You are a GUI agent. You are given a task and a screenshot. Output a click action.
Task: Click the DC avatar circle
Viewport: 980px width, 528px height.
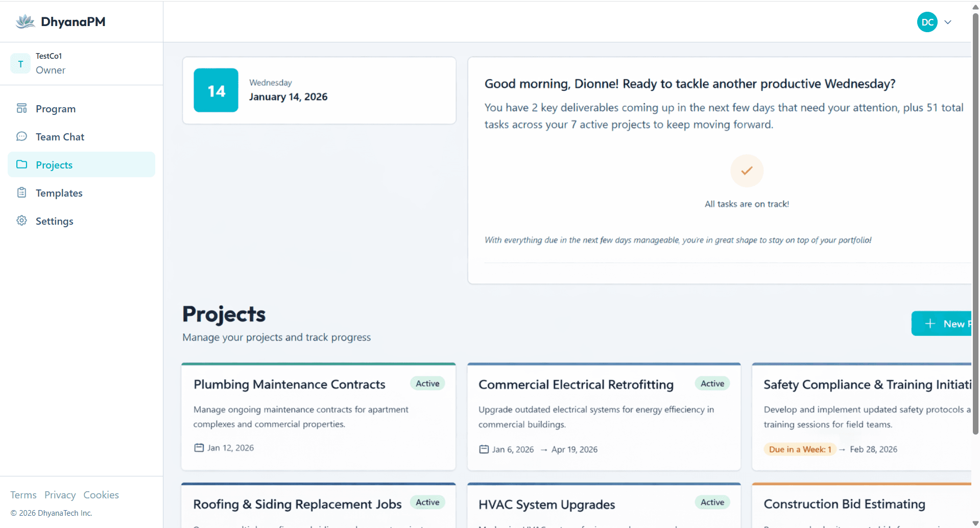point(927,22)
